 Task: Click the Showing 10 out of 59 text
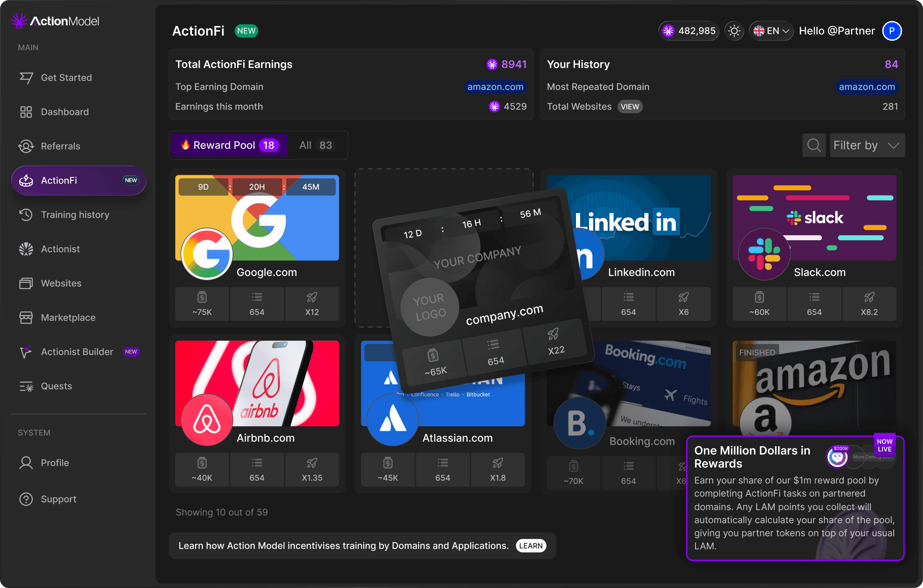click(222, 512)
